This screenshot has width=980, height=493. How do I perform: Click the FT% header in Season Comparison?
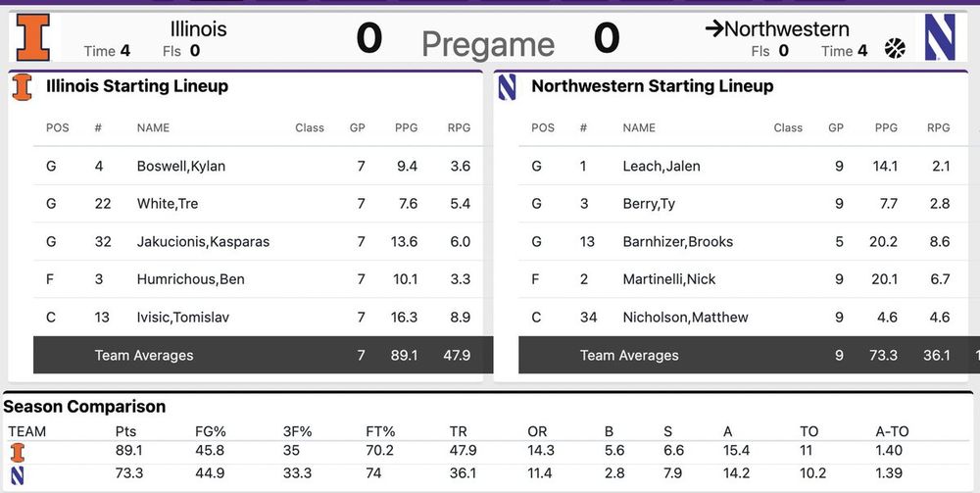click(x=379, y=431)
